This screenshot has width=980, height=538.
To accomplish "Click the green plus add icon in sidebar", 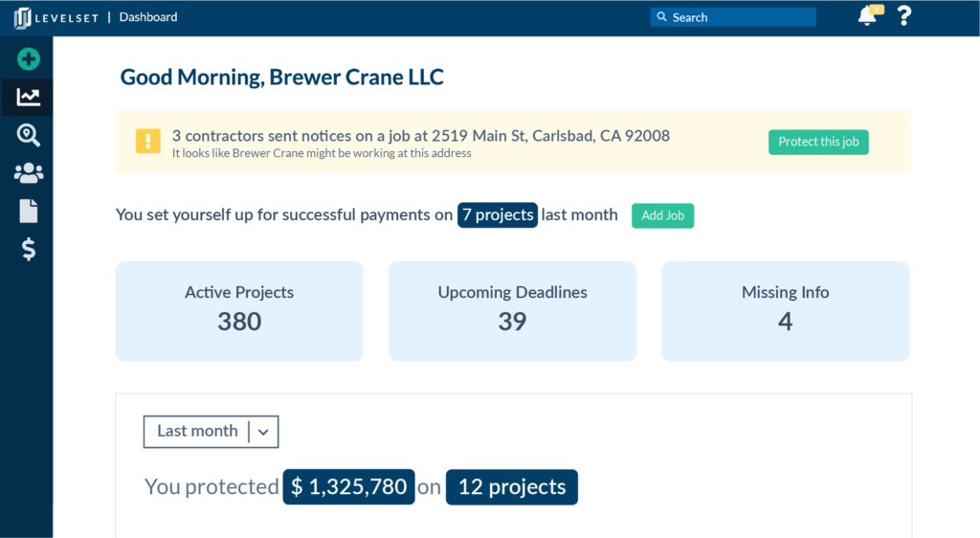I will (x=29, y=59).
